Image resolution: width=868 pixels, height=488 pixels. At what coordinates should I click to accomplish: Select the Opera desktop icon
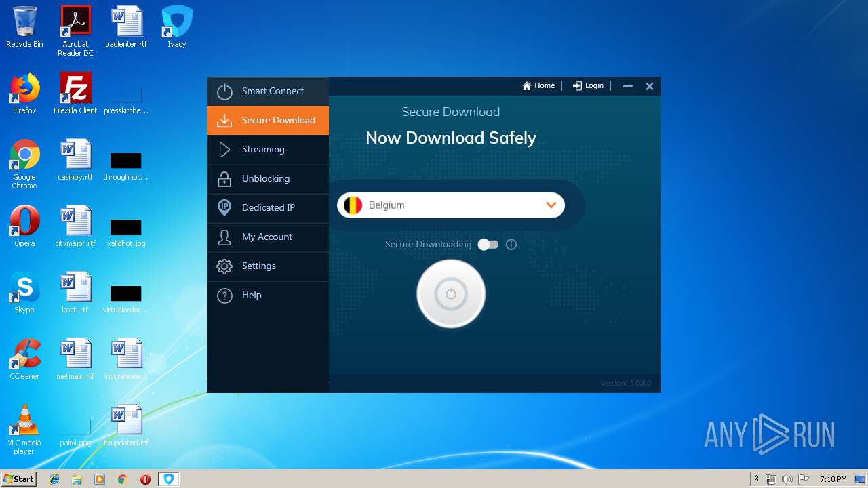(24, 226)
